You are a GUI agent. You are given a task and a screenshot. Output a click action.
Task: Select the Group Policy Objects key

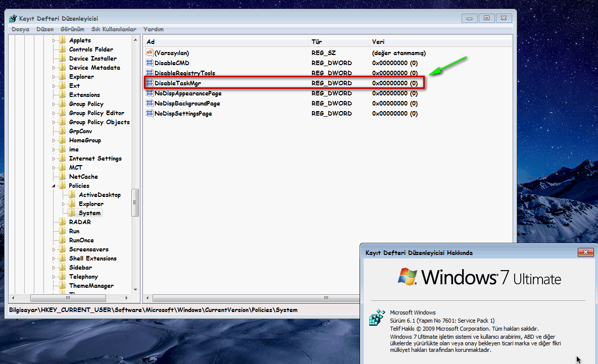[x=99, y=122]
